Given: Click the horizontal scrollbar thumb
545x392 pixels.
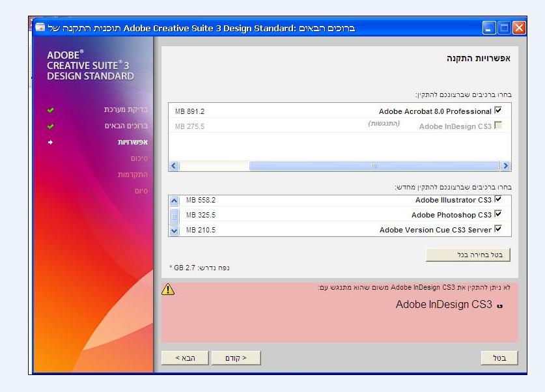Looking at the screenshot, I should coord(374,166).
